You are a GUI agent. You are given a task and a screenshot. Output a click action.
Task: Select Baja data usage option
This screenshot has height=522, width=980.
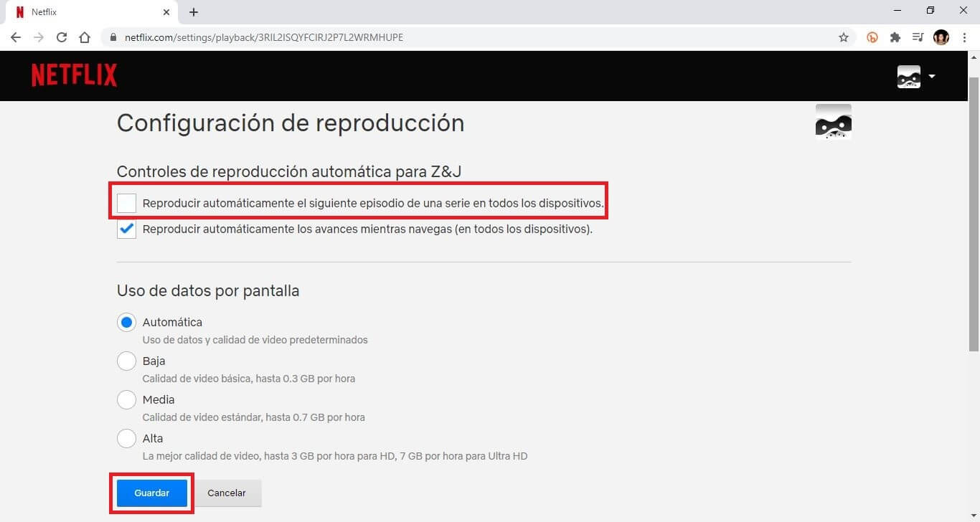pyautogui.click(x=126, y=361)
